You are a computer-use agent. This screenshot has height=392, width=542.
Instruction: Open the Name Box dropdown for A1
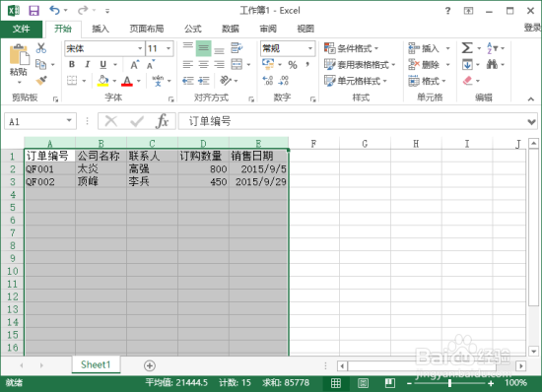click(69, 121)
